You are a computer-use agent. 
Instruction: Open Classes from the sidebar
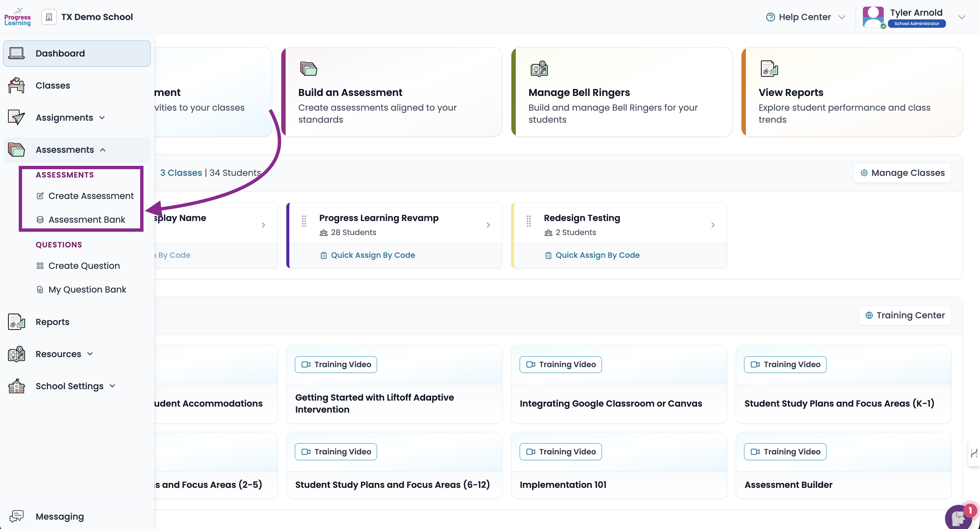tap(77, 86)
